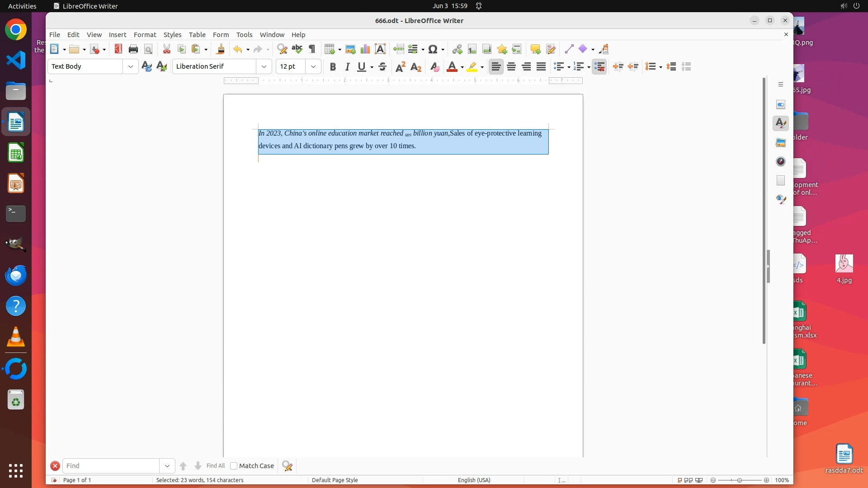
Task: Click the Find All button
Action: tap(215, 466)
